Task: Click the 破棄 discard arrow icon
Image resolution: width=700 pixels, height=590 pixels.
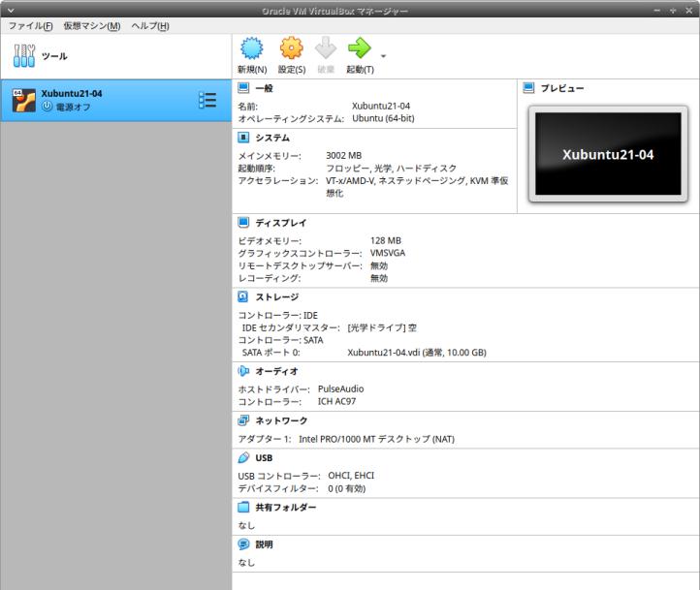Action: pos(326,48)
